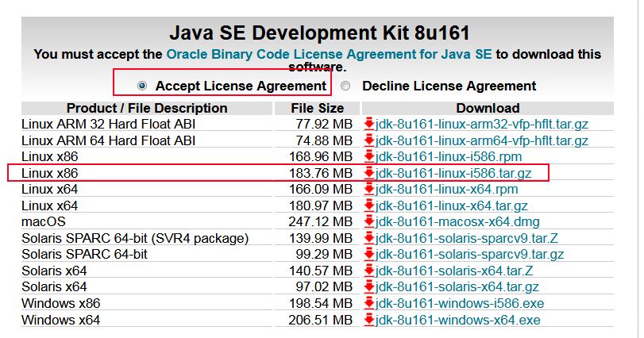Click the Product / File Description header
644x338 pixels.
click(x=147, y=108)
